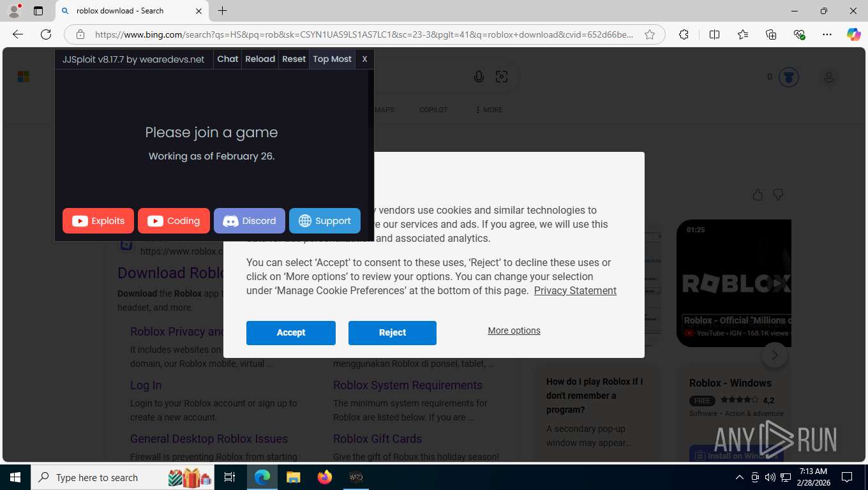Screen dimensions: 868x490
Task: Reject cookies in the Bing consent dialog
Action: (x=393, y=332)
